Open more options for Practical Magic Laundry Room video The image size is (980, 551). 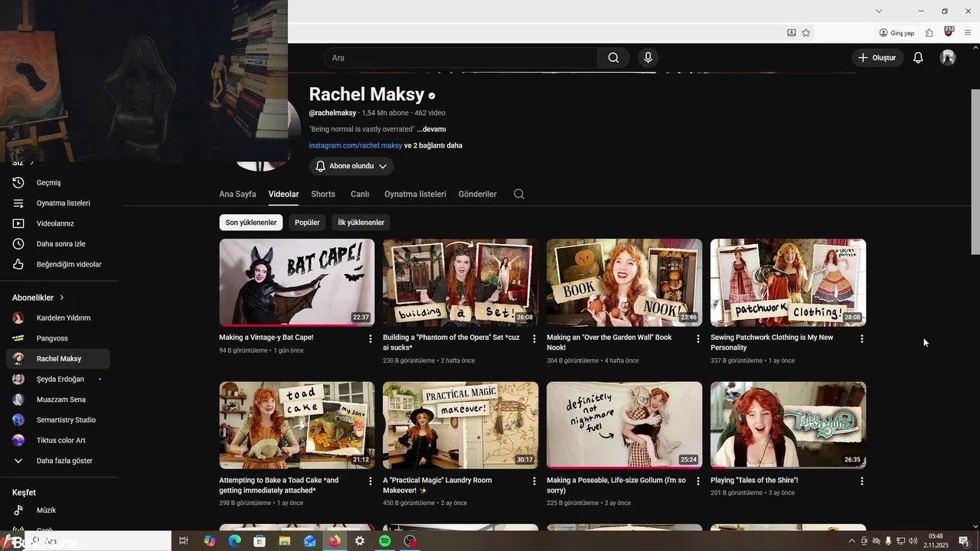pos(534,481)
